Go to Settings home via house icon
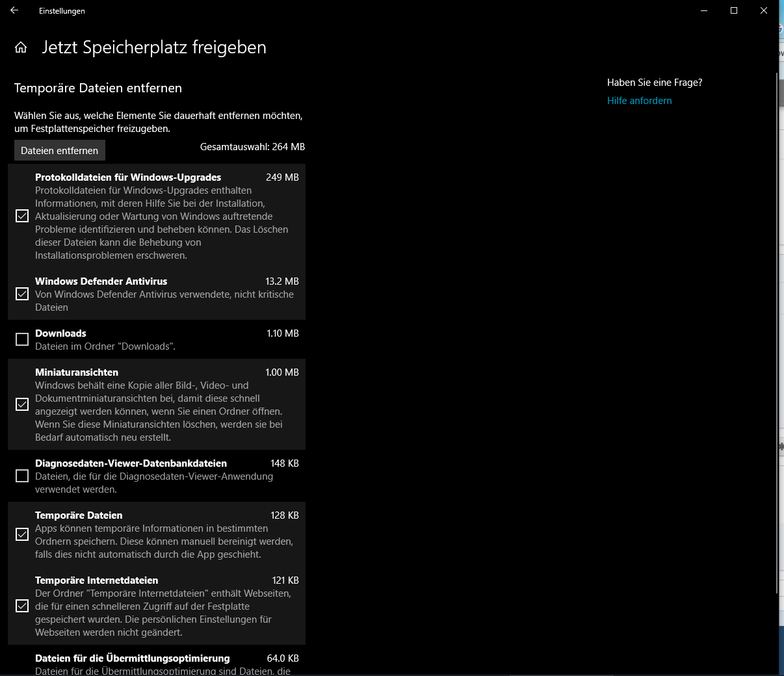This screenshot has height=676, width=784. pos(21,47)
